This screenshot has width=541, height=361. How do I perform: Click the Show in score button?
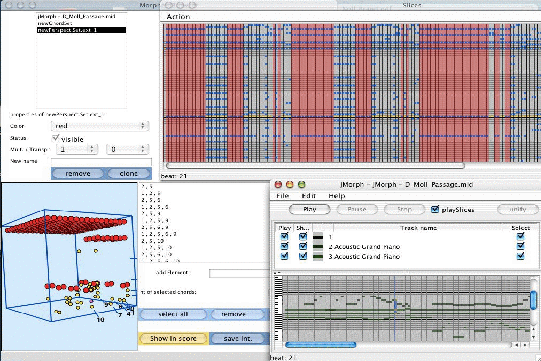click(x=173, y=339)
